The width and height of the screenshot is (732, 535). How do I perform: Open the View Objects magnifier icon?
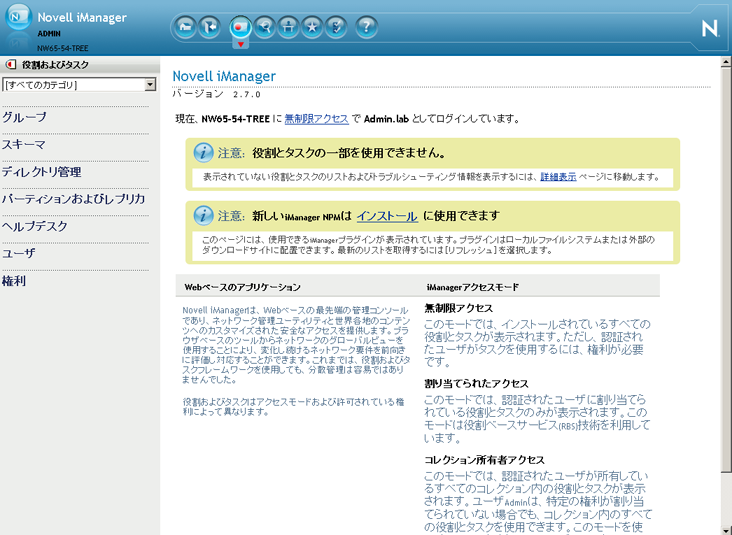265,27
